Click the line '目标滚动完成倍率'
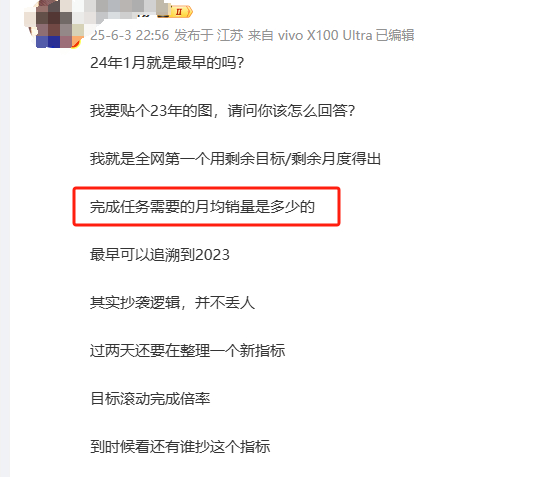544x477 pixels. 150,398
